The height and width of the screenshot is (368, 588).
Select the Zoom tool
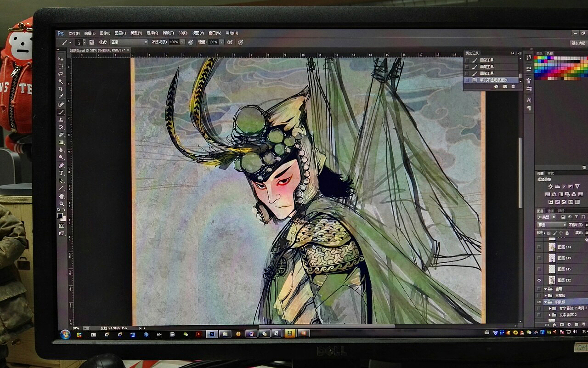click(x=61, y=204)
